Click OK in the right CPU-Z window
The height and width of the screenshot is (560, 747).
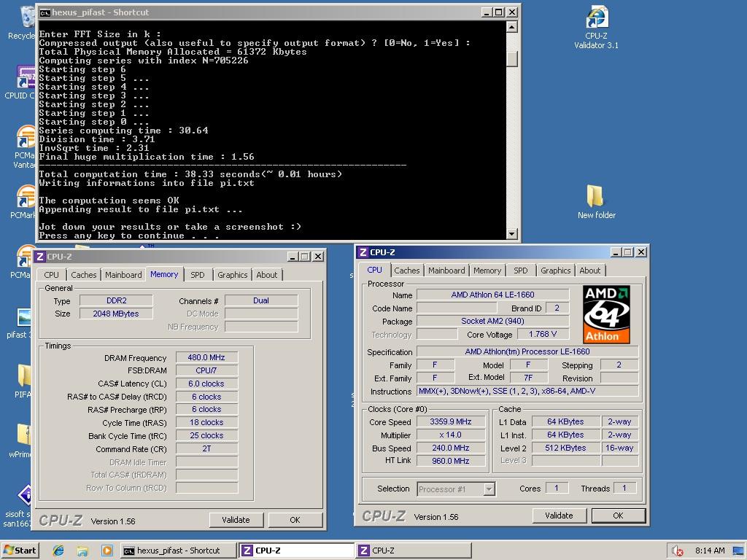[618, 516]
